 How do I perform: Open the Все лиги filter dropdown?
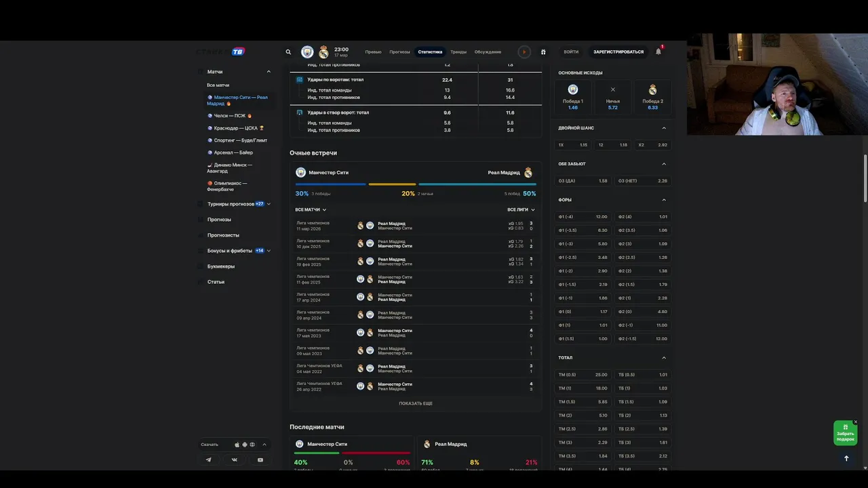coord(521,209)
